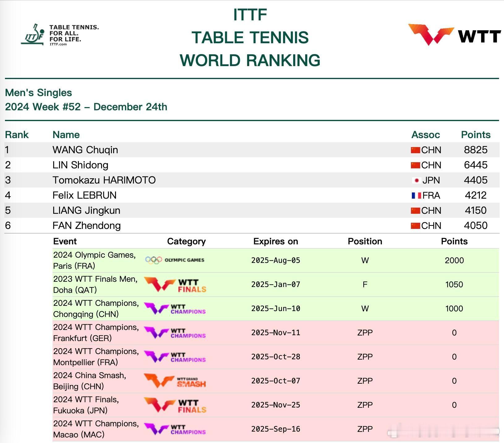Click FAN Zhendong's 4050 points value

coord(476,226)
